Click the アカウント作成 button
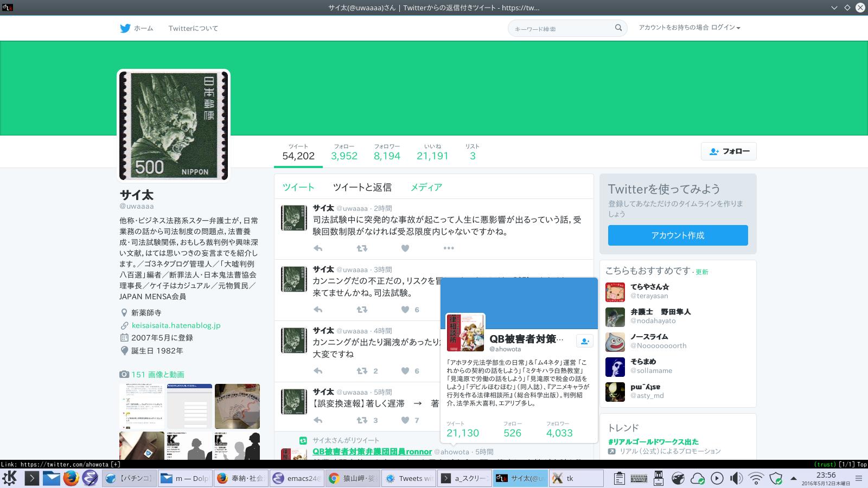 tap(678, 235)
